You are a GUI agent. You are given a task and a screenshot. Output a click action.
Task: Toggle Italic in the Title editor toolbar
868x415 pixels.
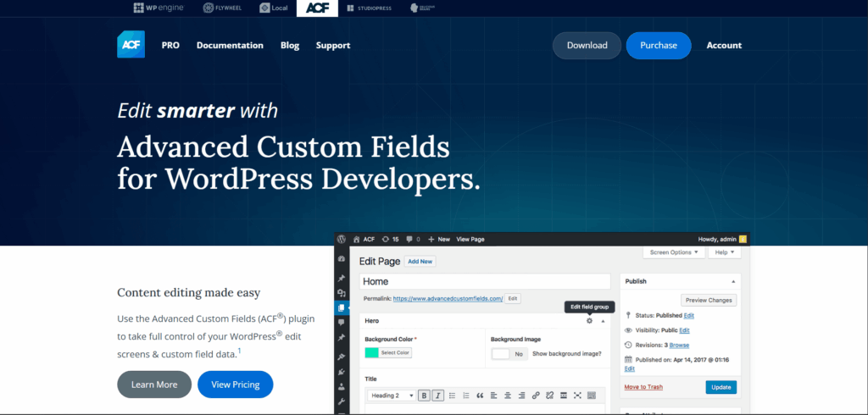pos(438,396)
